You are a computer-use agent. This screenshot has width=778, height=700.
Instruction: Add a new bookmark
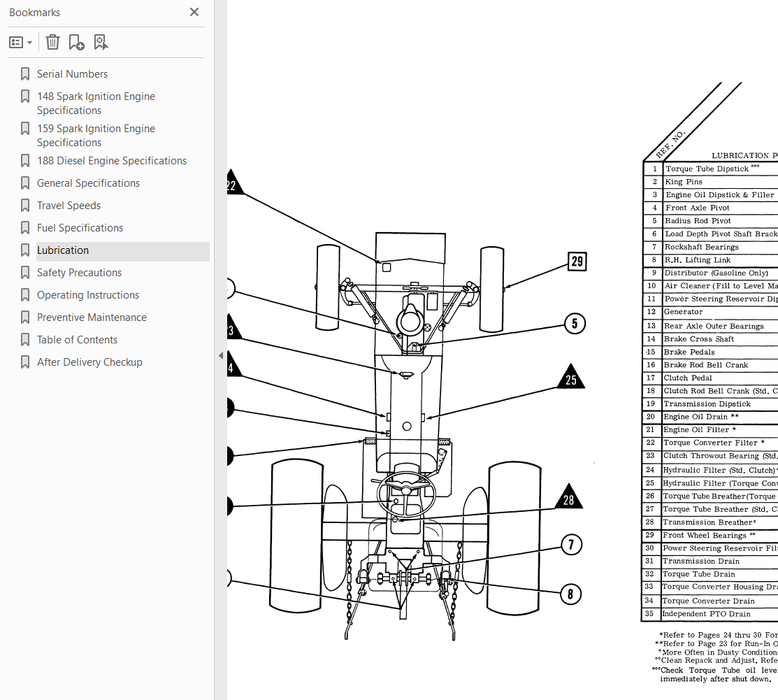tap(76, 42)
